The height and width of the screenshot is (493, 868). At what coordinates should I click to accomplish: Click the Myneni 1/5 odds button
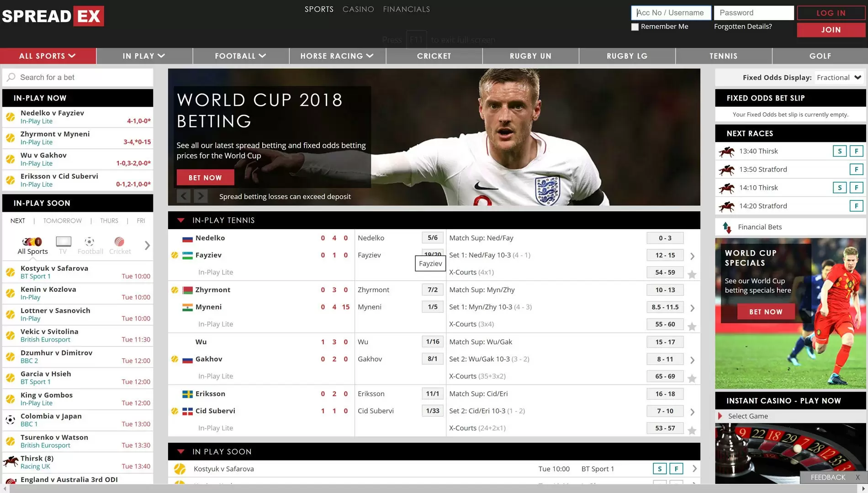tap(433, 307)
